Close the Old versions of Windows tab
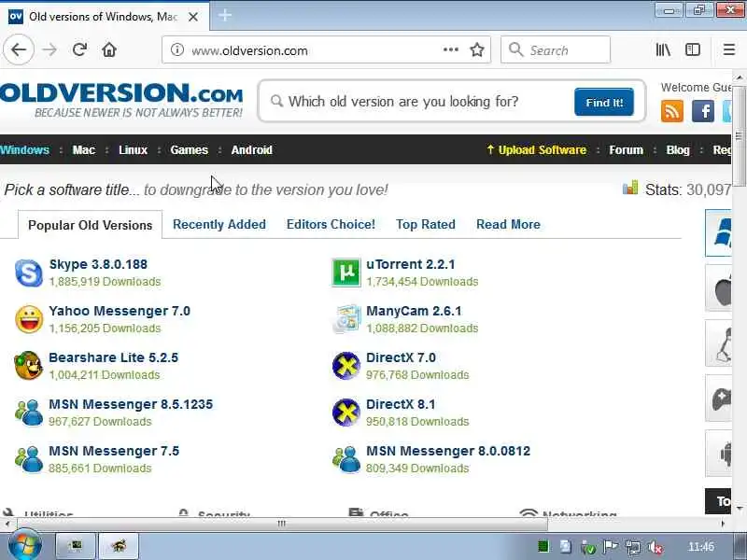This screenshot has width=747, height=560. point(193,17)
